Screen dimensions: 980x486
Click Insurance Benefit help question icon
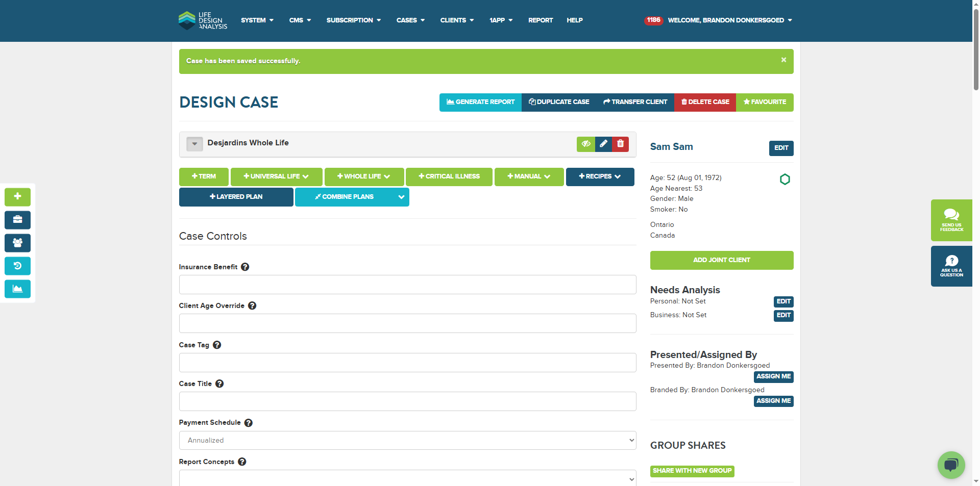coord(245,267)
